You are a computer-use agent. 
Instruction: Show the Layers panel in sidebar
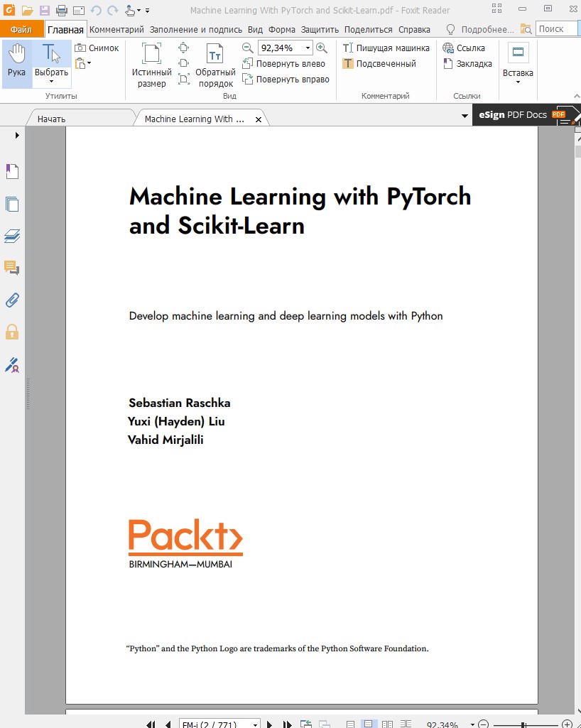pos(12,237)
